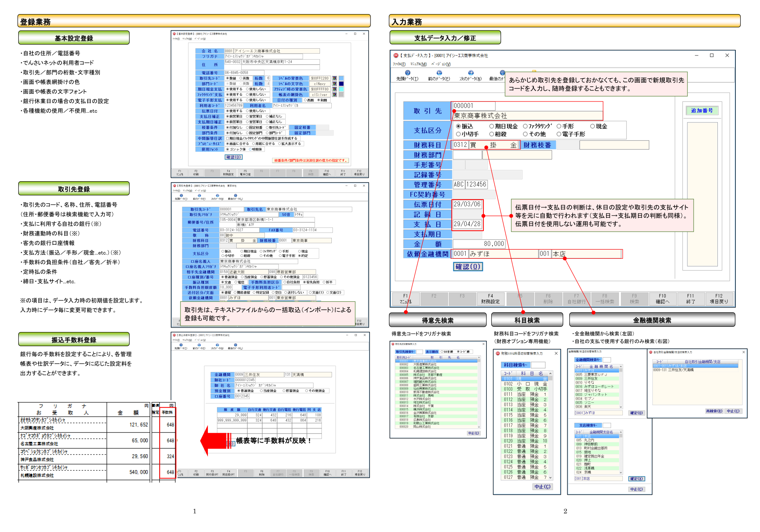Select 50音順 display order in 得意先検索 dialog
This screenshot has height=532, width=760.
tap(442, 352)
